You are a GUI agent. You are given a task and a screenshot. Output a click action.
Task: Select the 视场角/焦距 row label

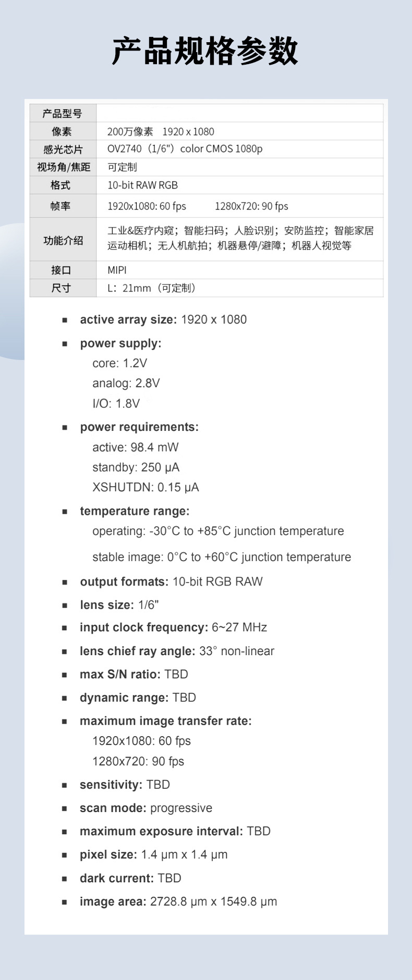(x=63, y=167)
